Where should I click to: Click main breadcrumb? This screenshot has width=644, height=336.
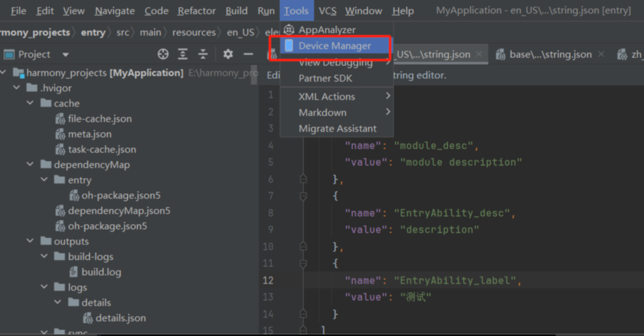pos(150,32)
